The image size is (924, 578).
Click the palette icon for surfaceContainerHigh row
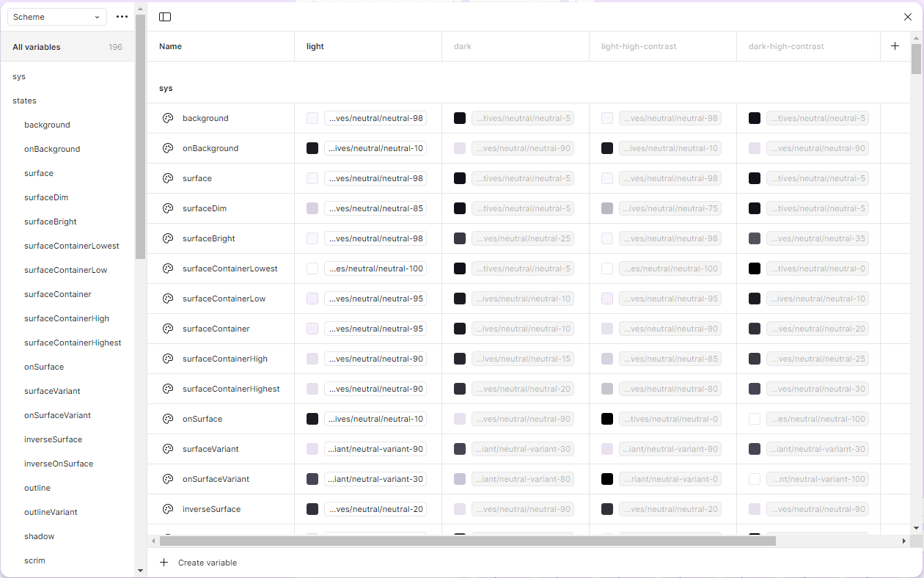167,359
